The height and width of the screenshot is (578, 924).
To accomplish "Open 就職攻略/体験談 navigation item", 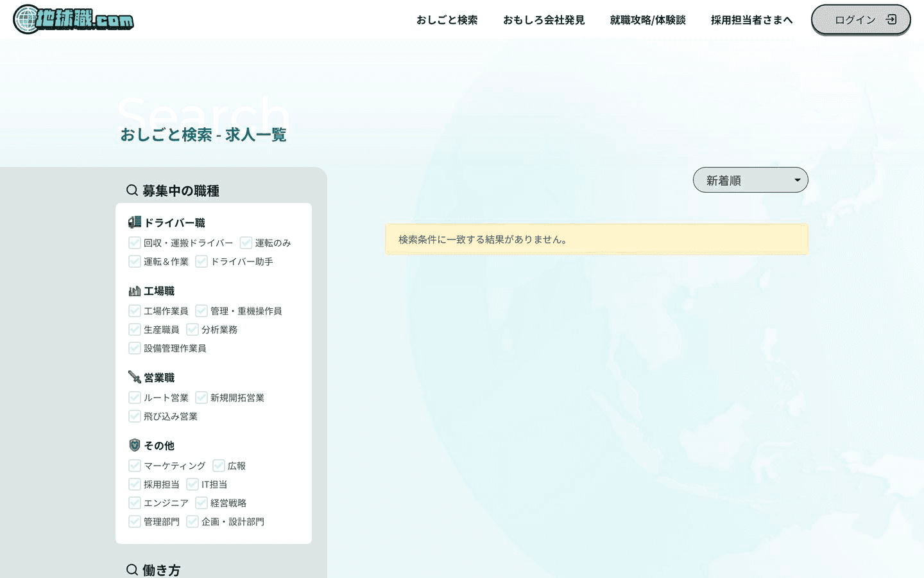I will [x=648, y=20].
